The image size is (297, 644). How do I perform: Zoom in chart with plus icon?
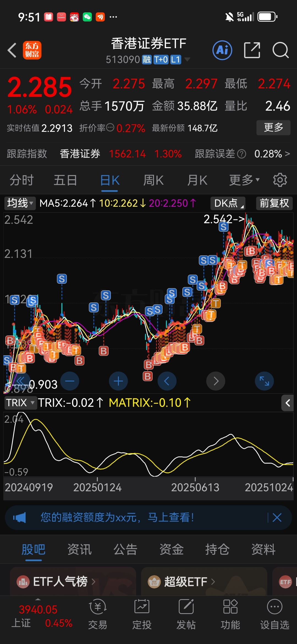coord(118,381)
